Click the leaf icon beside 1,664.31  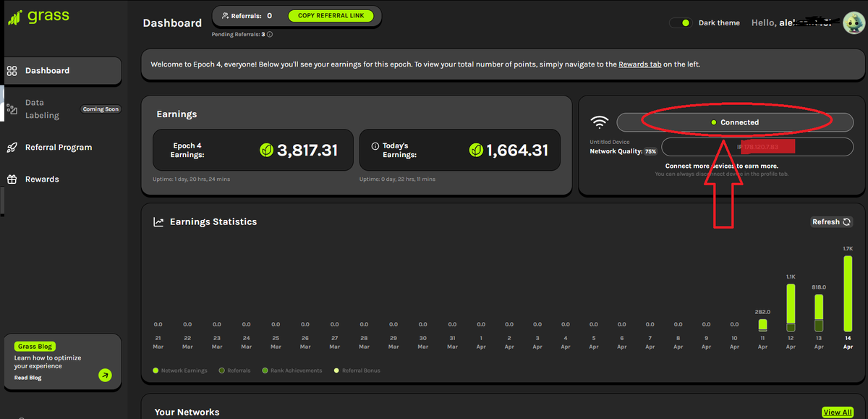[x=476, y=150]
